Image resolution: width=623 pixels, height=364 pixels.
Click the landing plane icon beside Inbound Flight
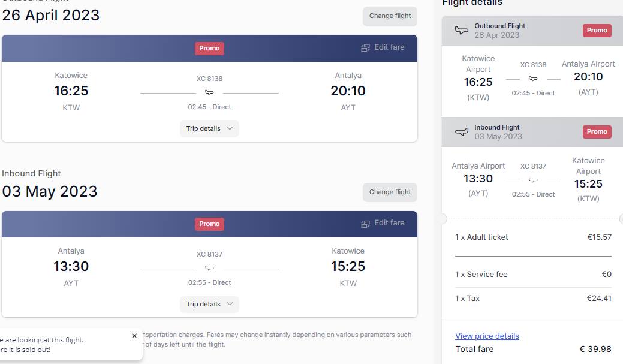point(461,131)
